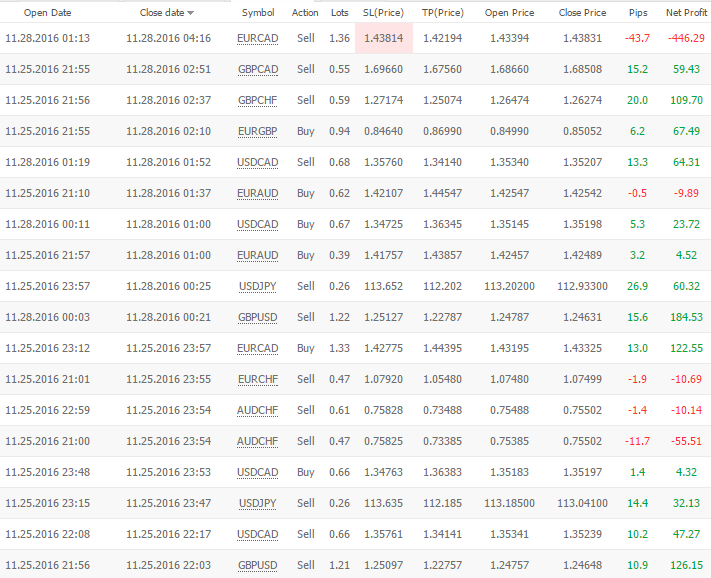The width and height of the screenshot is (711, 578).
Task: Open EURAUD link in the 4.52 profit row
Action: point(258,255)
